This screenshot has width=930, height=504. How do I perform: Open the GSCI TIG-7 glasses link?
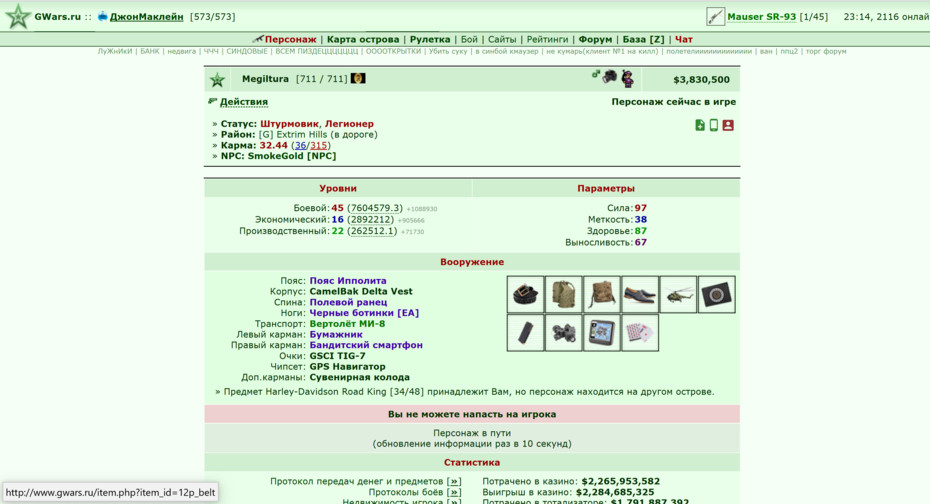click(337, 356)
